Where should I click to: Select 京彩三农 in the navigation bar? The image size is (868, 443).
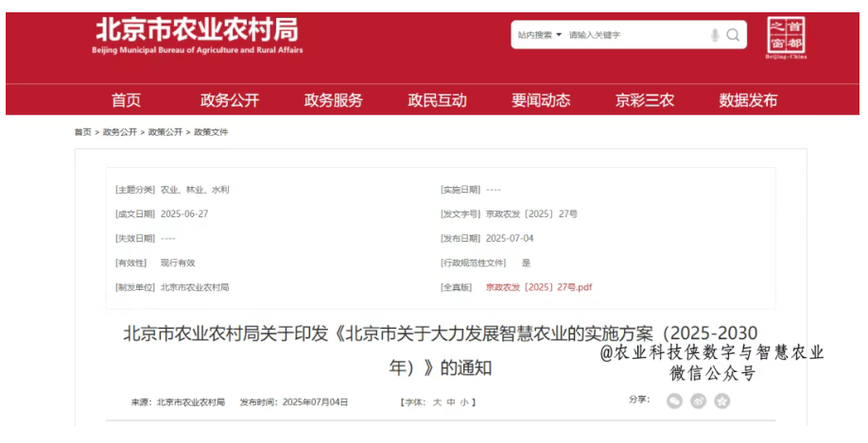[645, 100]
